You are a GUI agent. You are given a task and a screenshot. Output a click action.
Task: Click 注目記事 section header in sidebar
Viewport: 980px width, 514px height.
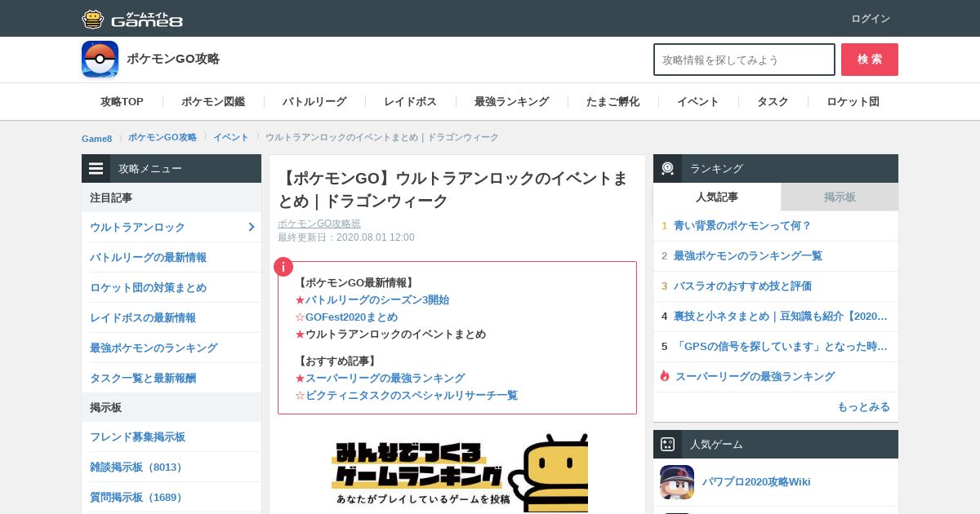coord(171,197)
